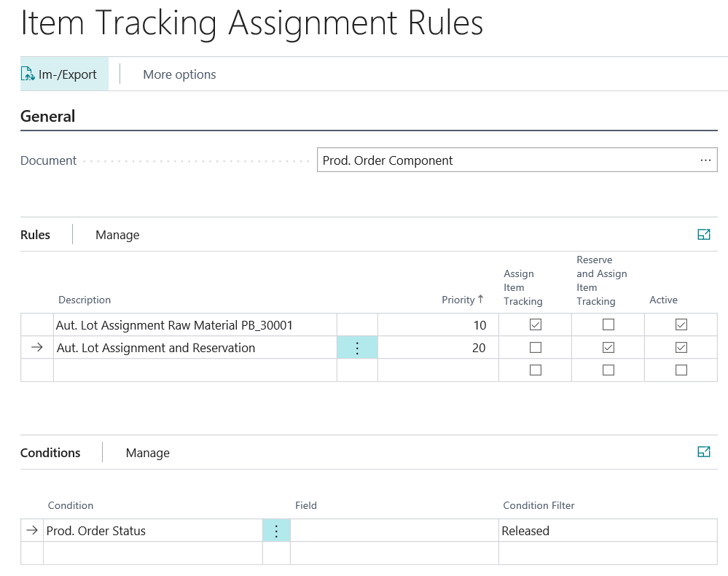Click priority value 10
Viewport: 728px width, 576px height.
[x=438, y=325]
